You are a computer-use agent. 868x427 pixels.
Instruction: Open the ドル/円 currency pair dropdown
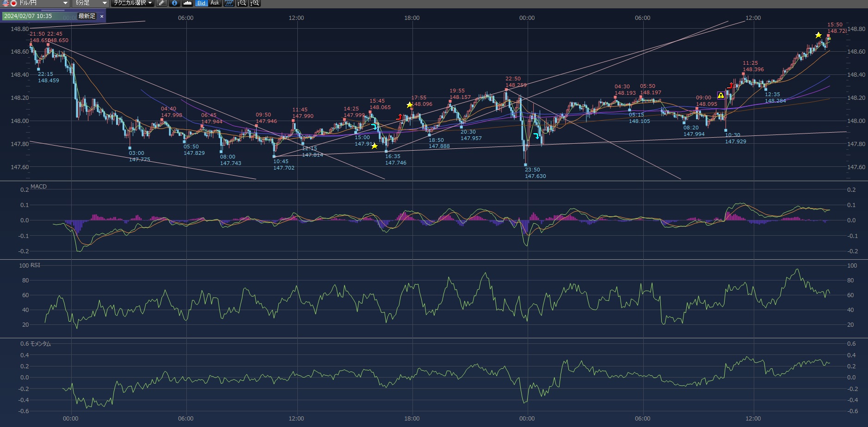(x=36, y=3)
